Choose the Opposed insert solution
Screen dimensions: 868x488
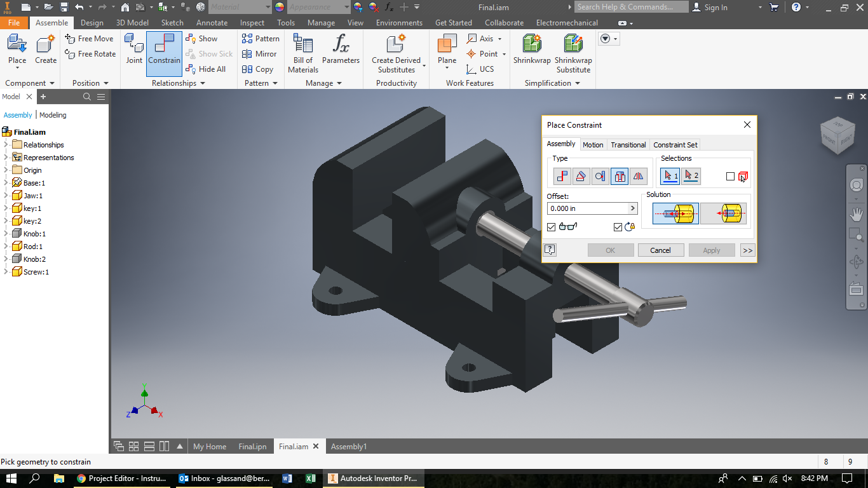675,214
